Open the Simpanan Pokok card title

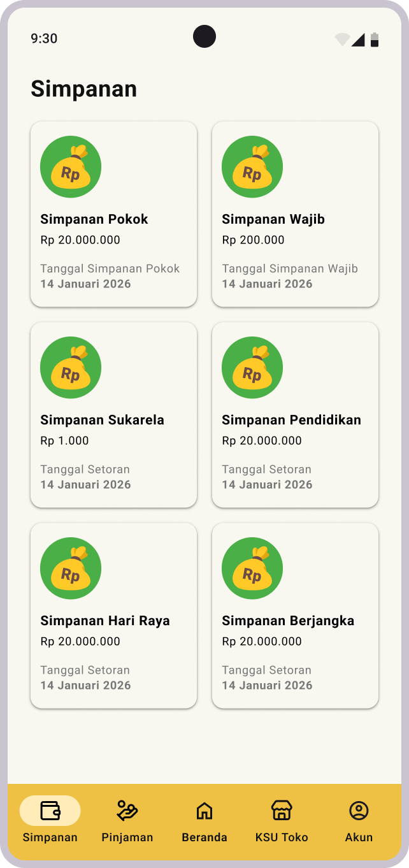point(94,219)
